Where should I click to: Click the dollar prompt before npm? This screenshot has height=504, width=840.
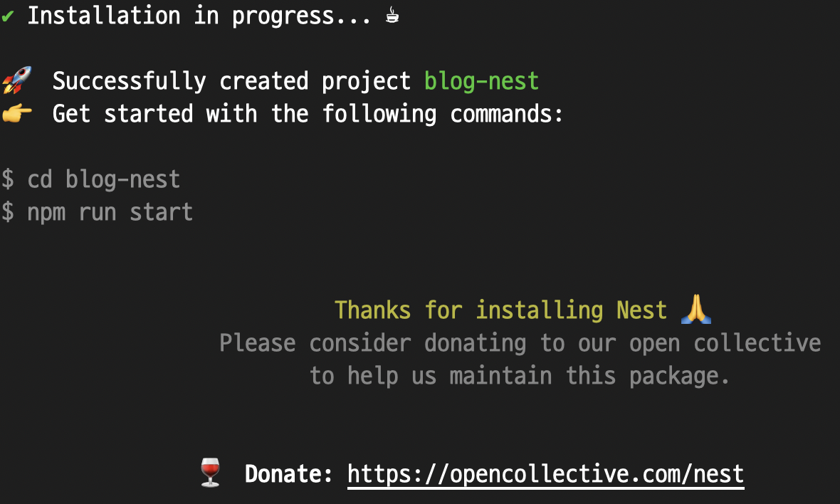pos(8,212)
